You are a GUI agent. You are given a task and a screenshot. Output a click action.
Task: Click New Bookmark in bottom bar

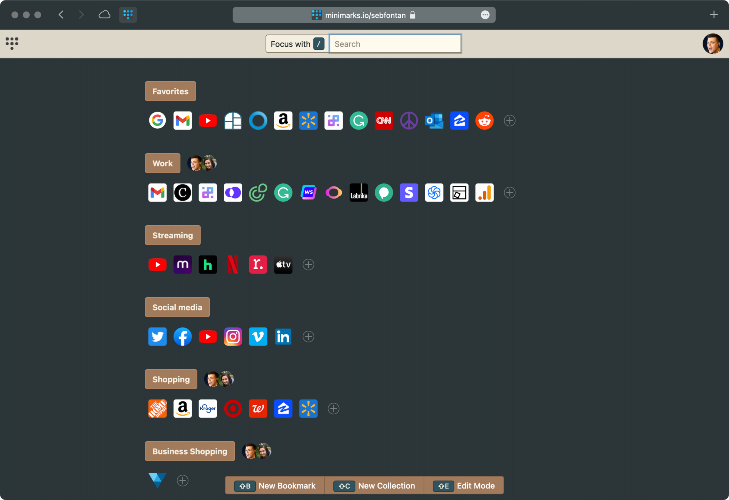[275, 486]
